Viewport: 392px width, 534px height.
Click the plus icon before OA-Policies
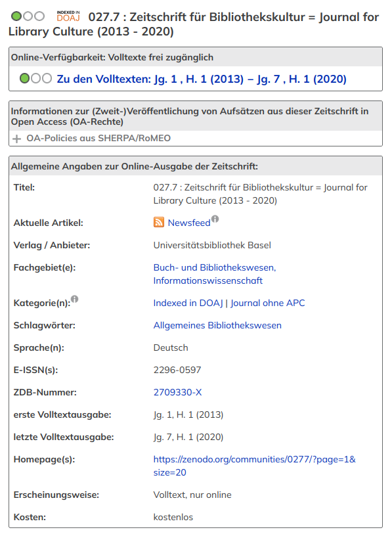[x=16, y=139]
